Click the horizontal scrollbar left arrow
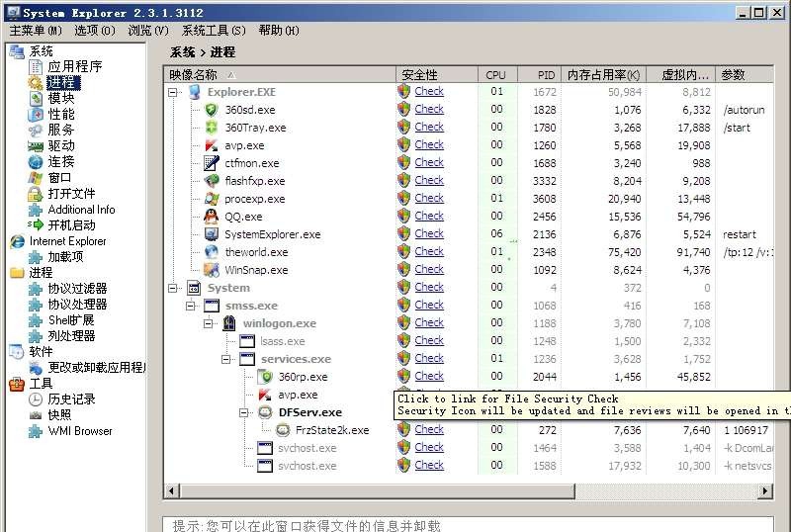The image size is (791, 532). pos(171,490)
